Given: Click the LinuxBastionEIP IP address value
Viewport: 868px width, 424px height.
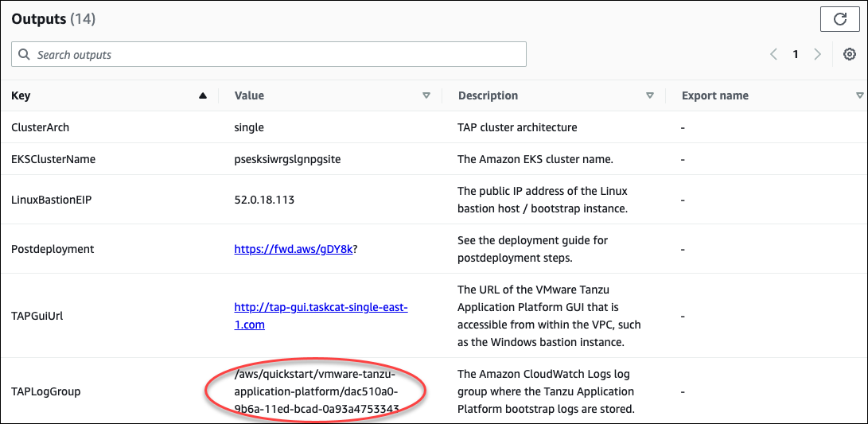Looking at the screenshot, I should coord(264,200).
